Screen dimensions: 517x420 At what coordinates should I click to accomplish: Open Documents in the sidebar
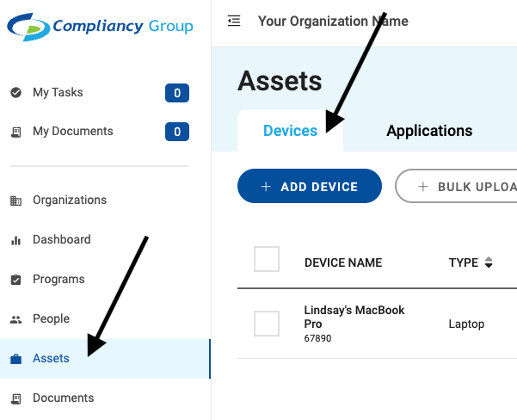pyautogui.click(x=64, y=398)
